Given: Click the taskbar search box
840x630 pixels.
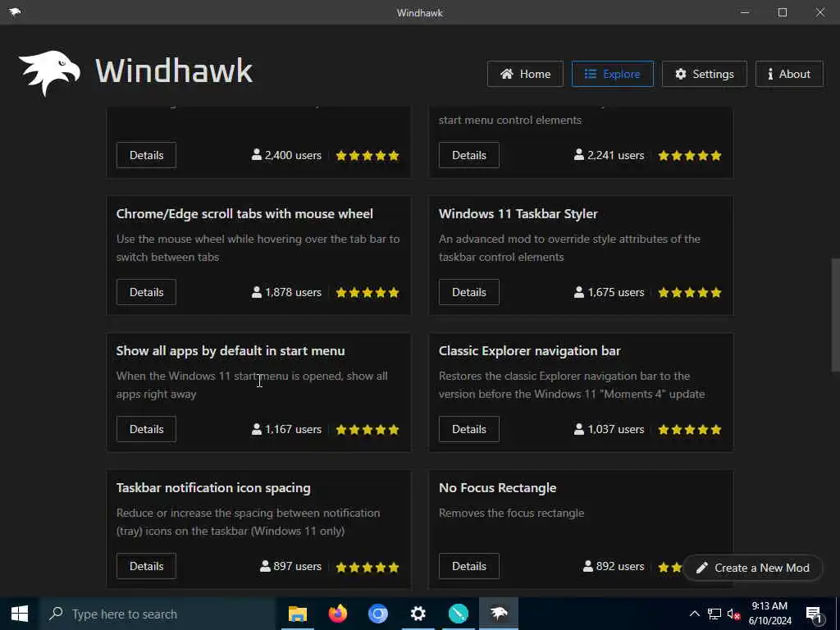Looking at the screenshot, I should click(x=157, y=614).
